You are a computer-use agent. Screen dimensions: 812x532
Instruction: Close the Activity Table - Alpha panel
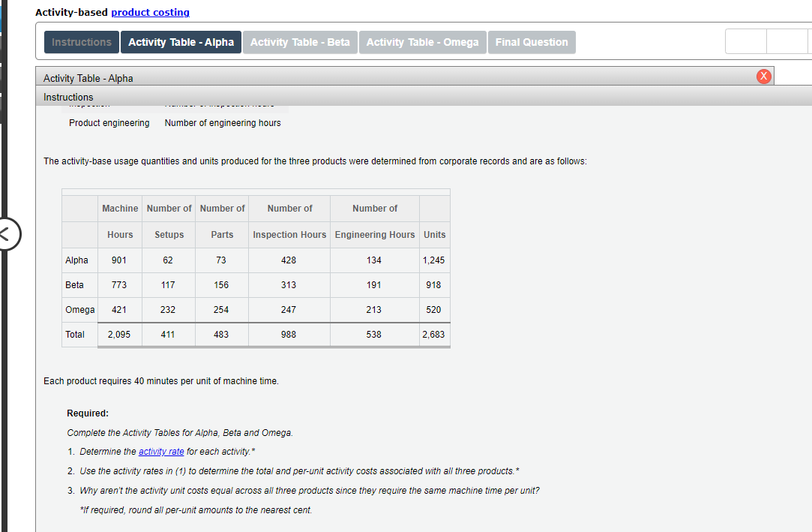tap(763, 76)
